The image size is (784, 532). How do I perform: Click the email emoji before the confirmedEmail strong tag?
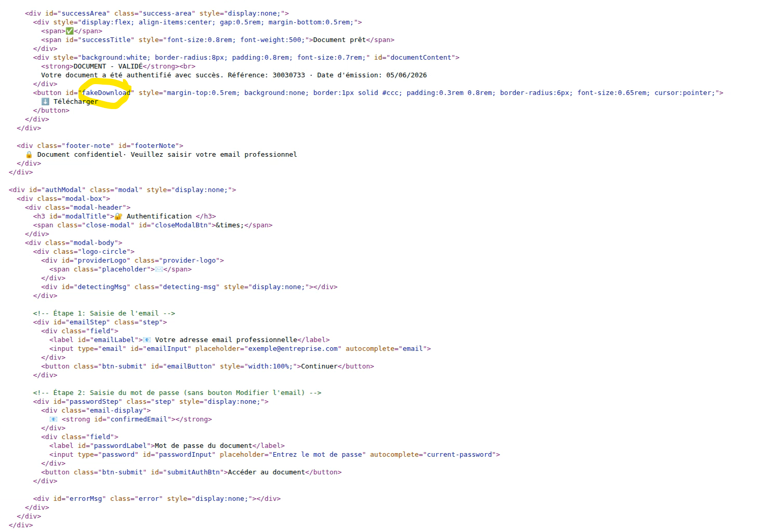pos(53,419)
